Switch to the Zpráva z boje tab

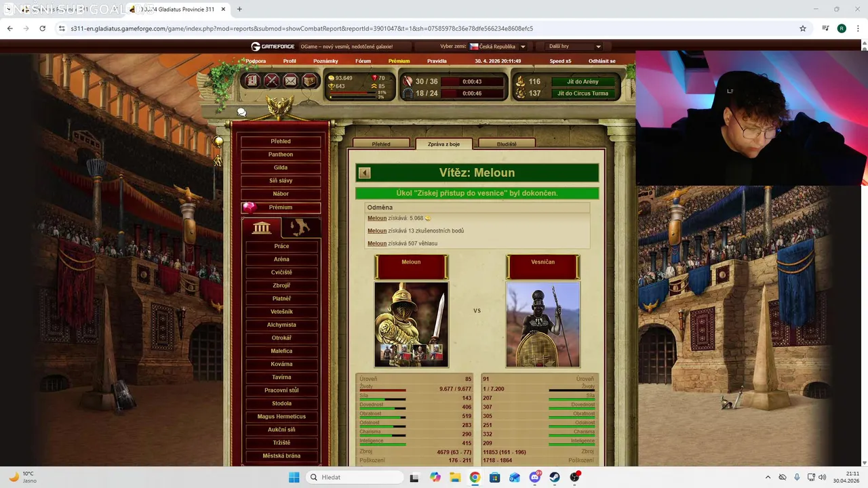[443, 144]
